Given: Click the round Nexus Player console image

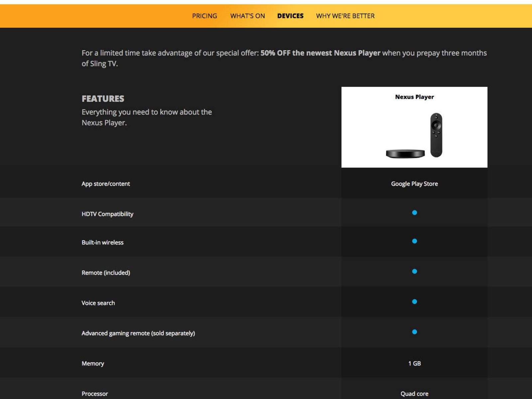Looking at the screenshot, I should tap(405, 154).
